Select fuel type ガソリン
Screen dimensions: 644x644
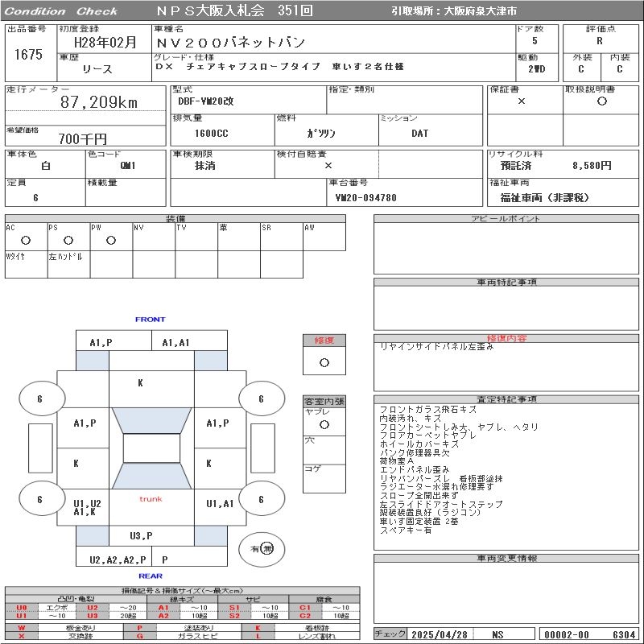point(321,133)
